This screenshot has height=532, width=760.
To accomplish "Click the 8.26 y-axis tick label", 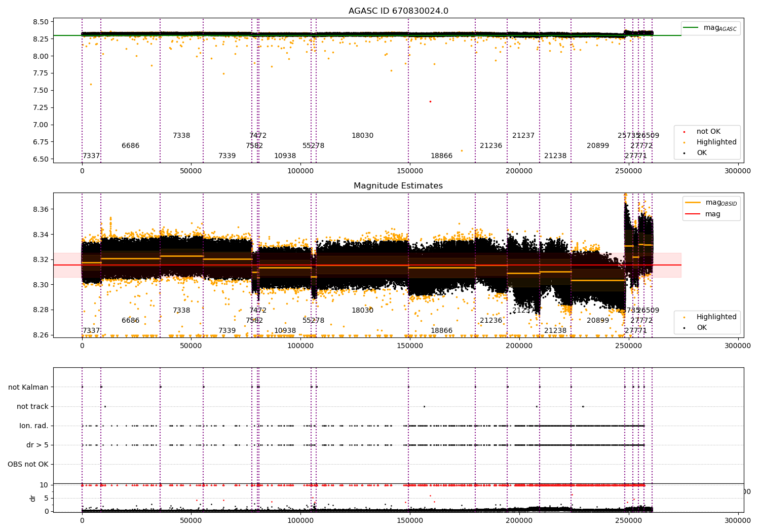I will point(41,335).
